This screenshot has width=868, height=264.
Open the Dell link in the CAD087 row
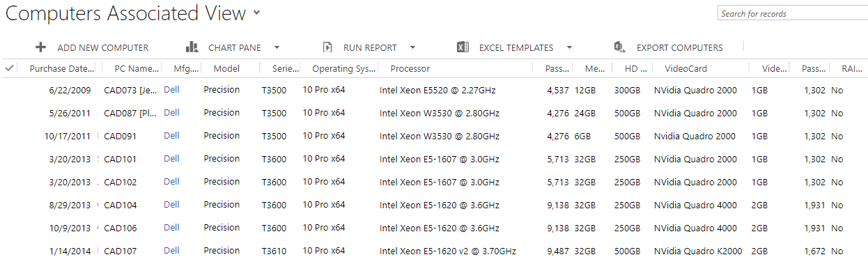click(x=171, y=113)
